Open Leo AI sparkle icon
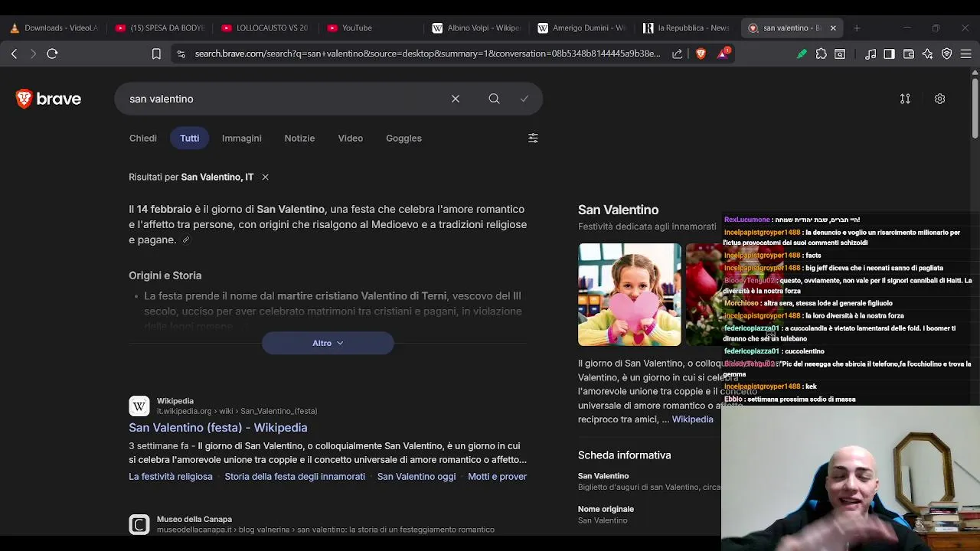 click(x=928, y=54)
